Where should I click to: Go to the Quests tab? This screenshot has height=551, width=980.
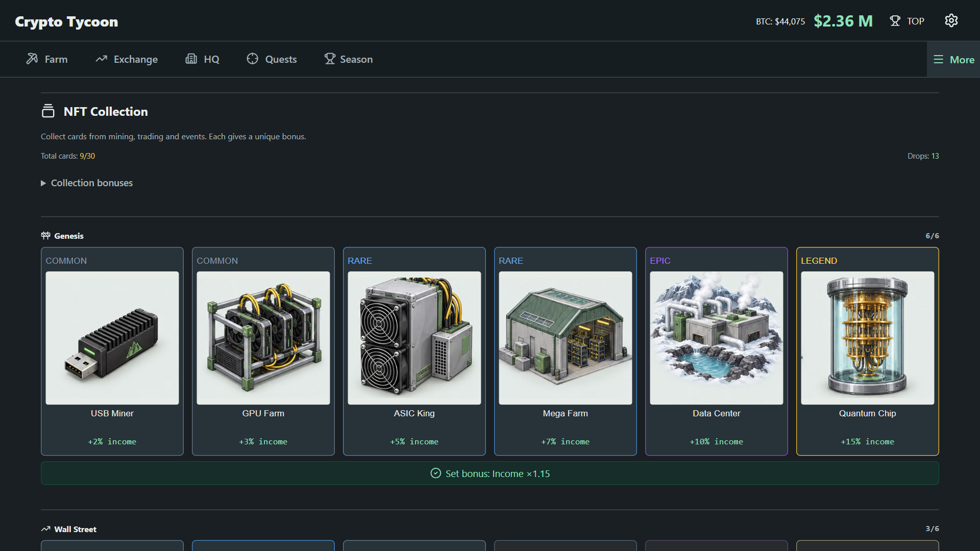(272, 59)
